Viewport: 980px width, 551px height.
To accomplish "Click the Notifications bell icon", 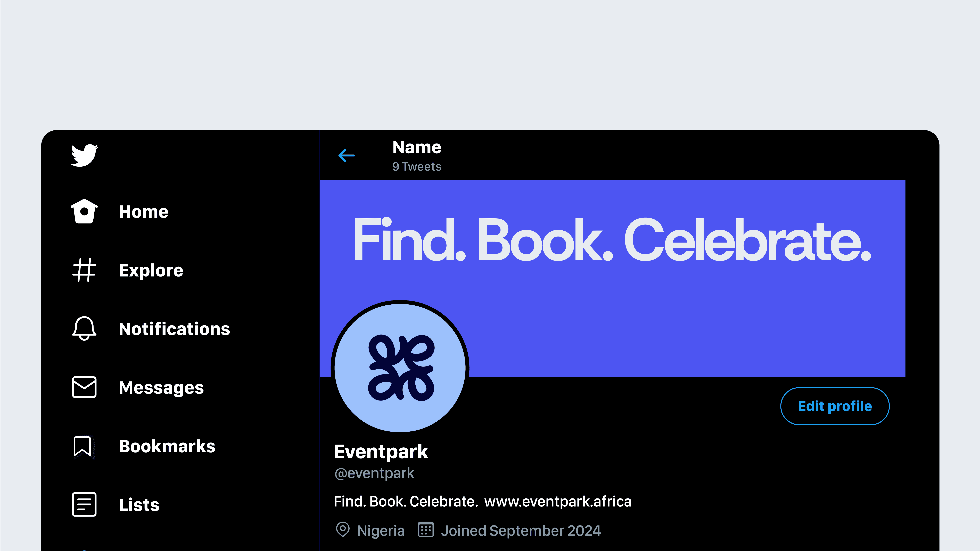I will point(84,329).
